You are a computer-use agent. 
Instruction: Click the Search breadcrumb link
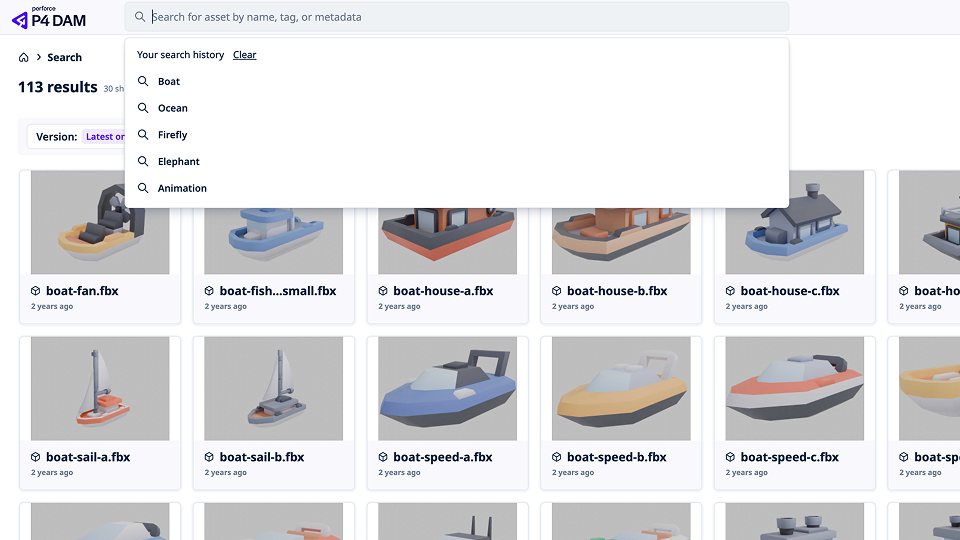pos(64,57)
